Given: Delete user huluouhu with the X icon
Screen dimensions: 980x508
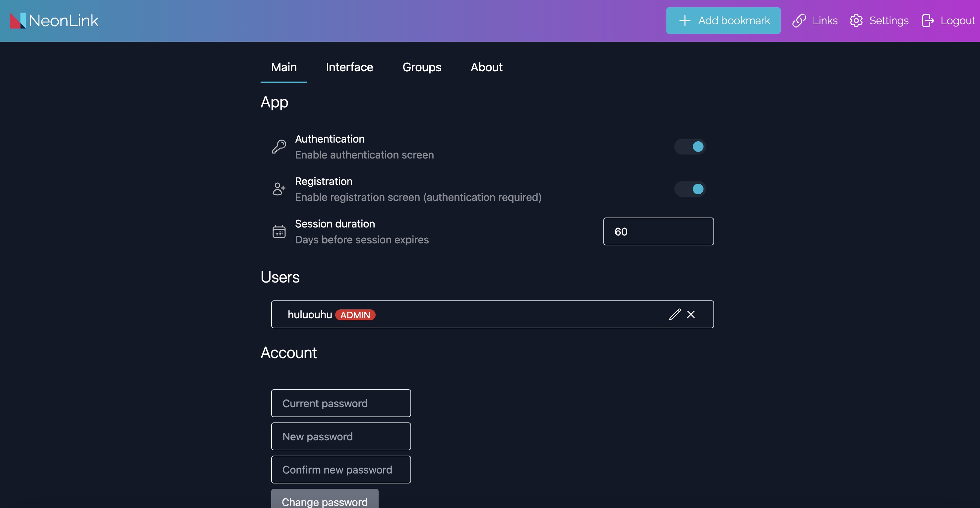Looking at the screenshot, I should 691,314.
